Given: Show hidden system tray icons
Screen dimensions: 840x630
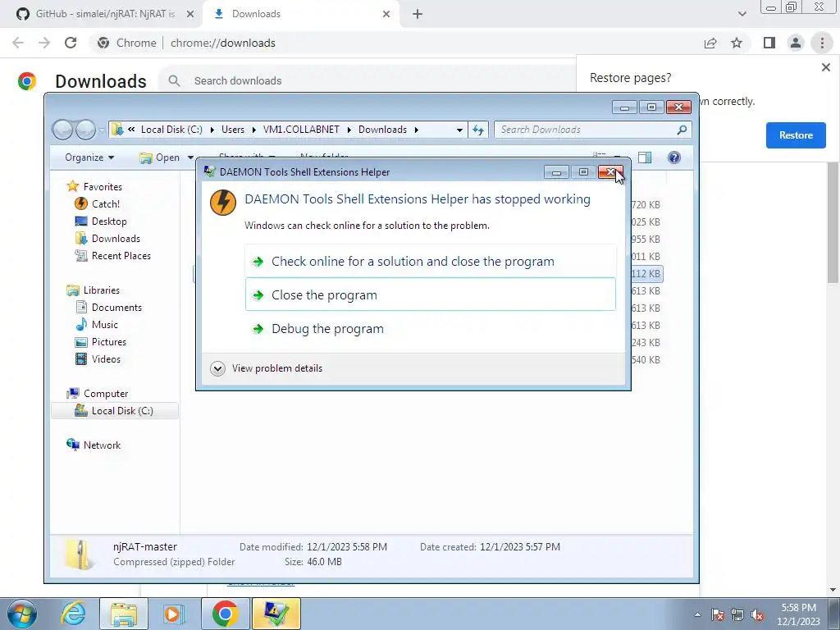Looking at the screenshot, I should tap(697, 614).
